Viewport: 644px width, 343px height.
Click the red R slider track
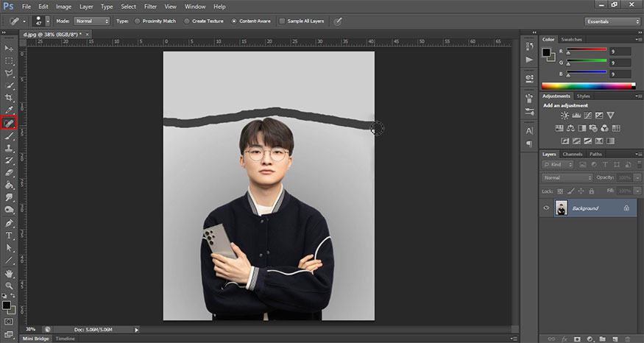click(x=587, y=49)
